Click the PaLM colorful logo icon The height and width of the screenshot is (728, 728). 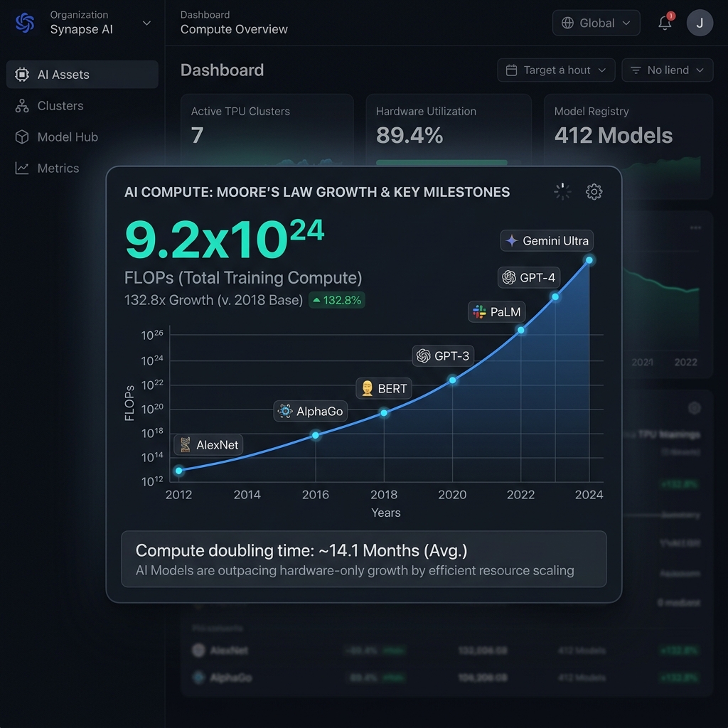(479, 311)
